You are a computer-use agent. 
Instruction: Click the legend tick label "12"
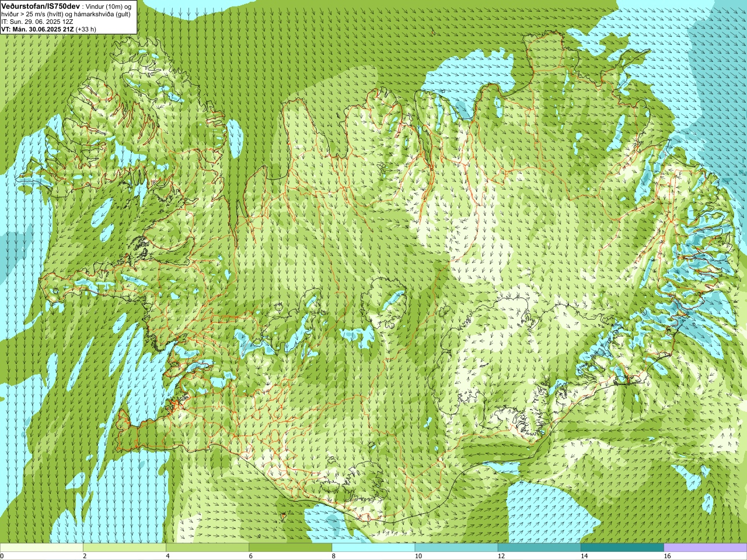[501, 556]
